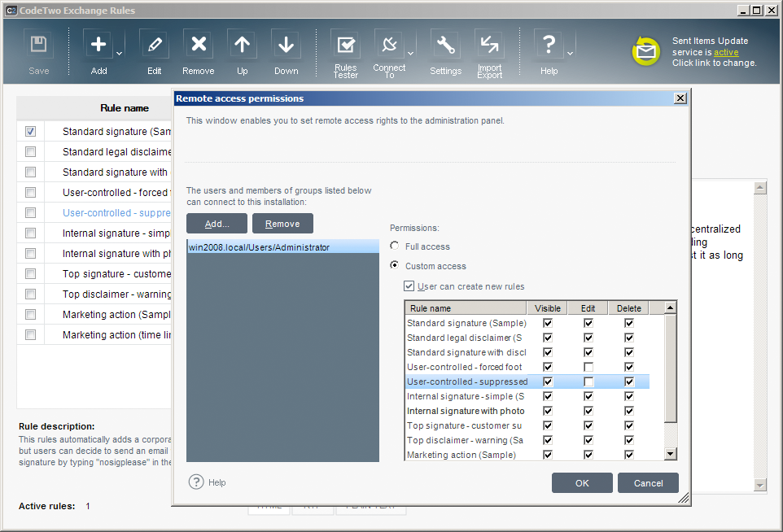783x532 pixels.
Task: Toggle Visible for Standard signature (Sample)
Action: click(548, 323)
